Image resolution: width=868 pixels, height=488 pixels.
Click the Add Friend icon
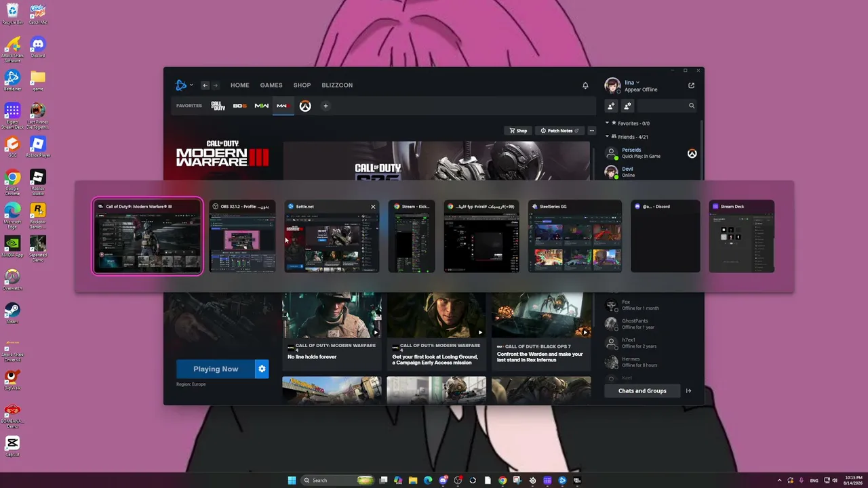(x=611, y=106)
